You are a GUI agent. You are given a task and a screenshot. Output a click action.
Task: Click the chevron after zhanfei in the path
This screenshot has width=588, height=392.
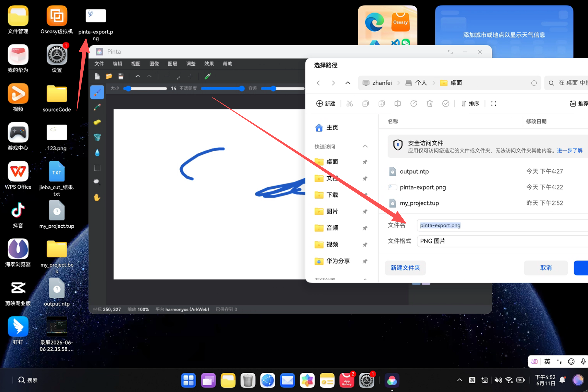[398, 83]
